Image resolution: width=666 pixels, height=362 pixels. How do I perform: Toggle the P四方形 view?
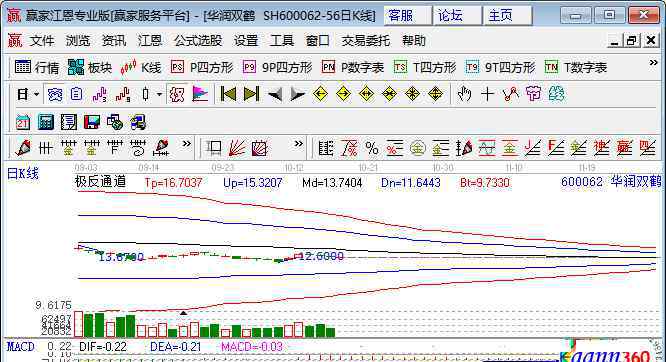click(x=202, y=68)
